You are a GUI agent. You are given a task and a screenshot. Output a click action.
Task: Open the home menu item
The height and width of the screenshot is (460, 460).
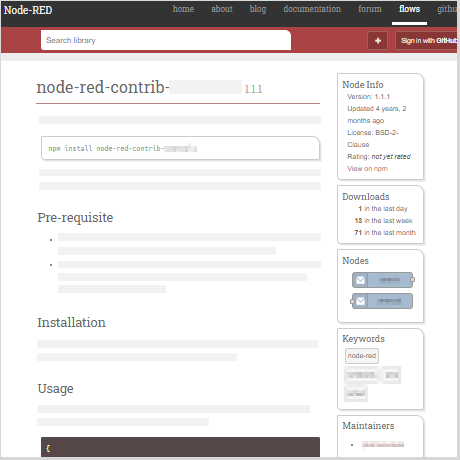point(183,9)
